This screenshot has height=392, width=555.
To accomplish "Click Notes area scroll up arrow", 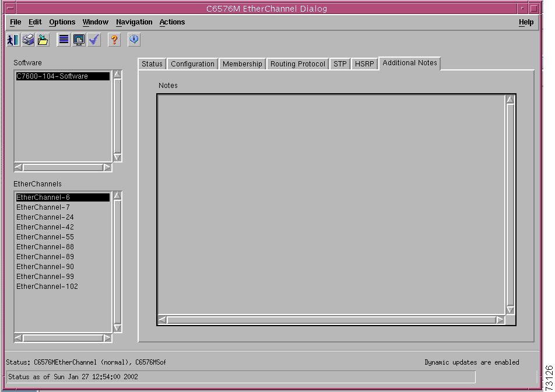I will click(510, 100).
